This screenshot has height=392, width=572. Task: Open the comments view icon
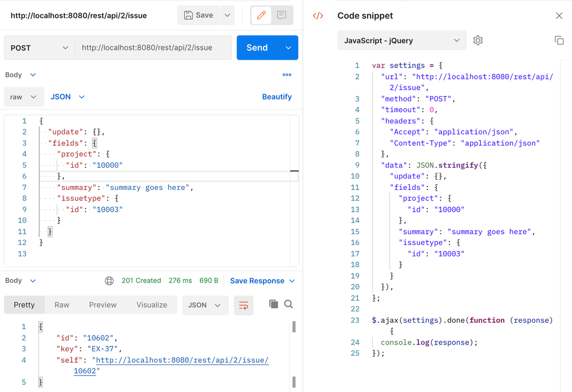point(281,15)
